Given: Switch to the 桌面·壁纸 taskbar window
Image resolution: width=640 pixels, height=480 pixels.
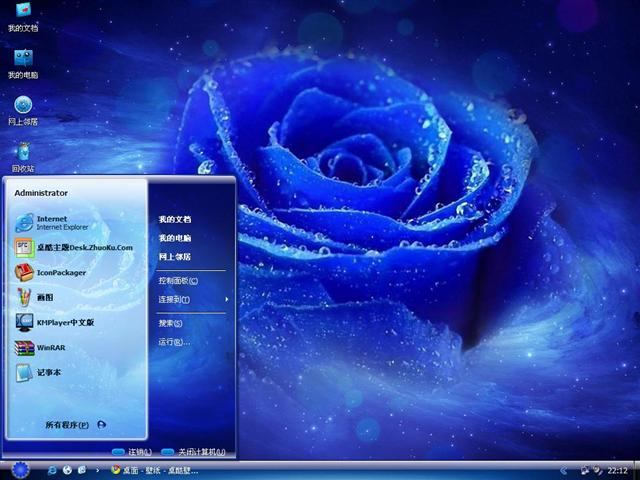Looking at the screenshot, I should (155, 470).
